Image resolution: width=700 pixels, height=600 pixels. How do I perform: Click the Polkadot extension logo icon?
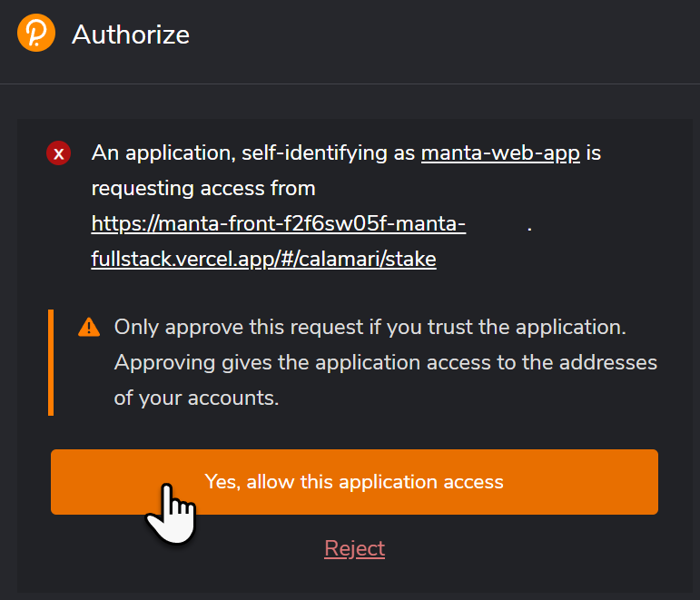pos(36,34)
